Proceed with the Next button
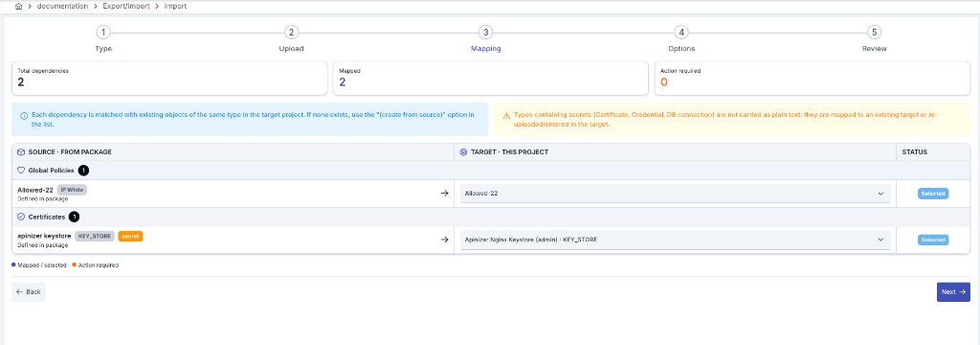 pyautogui.click(x=953, y=291)
